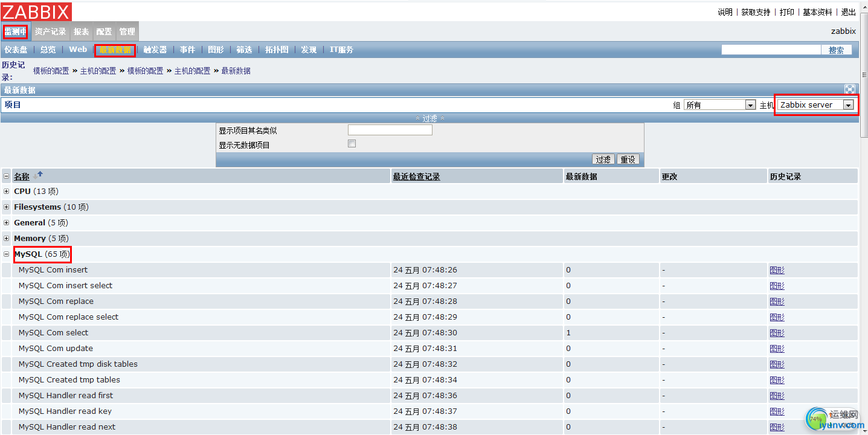
Task: Go to 发现 submenu
Action: click(309, 50)
